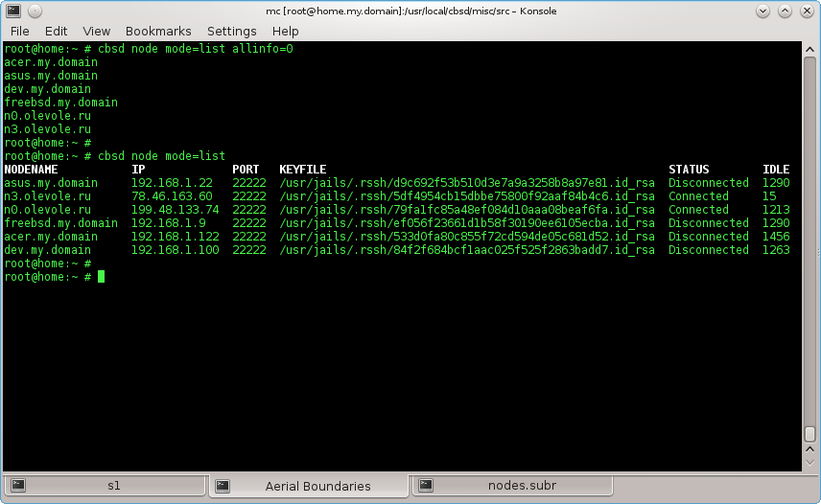Click the scrollbar down arrow at bottom
This screenshot has width=821, height=504.
[809, 463]
